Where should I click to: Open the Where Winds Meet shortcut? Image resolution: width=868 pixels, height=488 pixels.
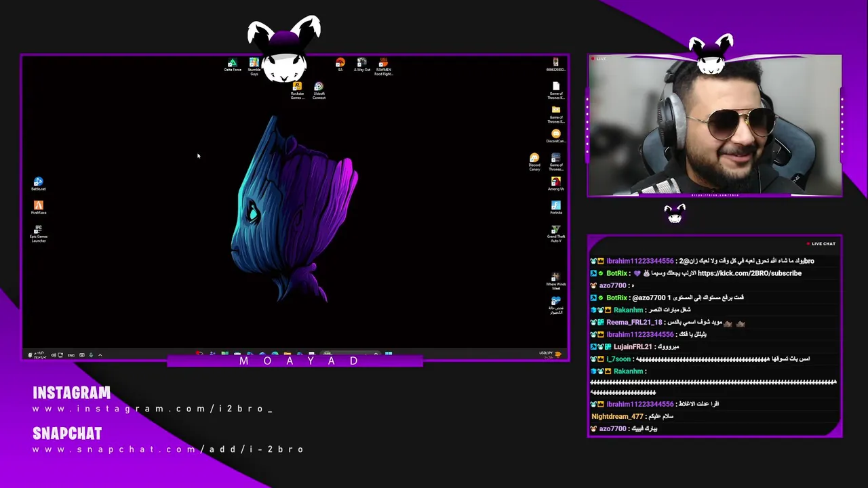coord(556,281)
